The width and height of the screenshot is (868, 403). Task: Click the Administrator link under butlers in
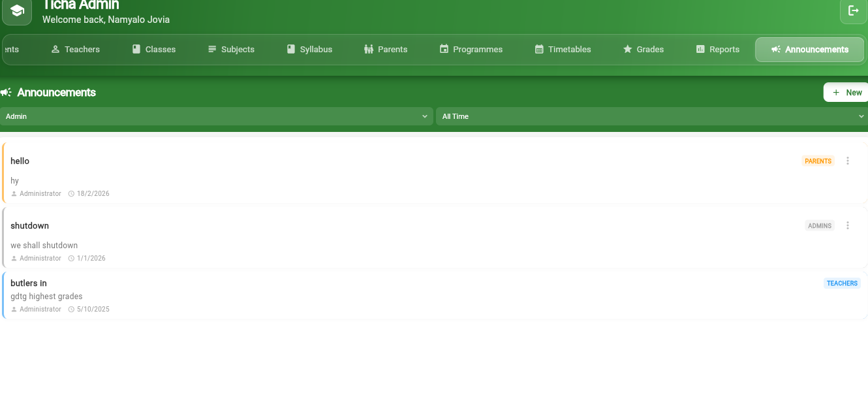[x=39, y=309]
